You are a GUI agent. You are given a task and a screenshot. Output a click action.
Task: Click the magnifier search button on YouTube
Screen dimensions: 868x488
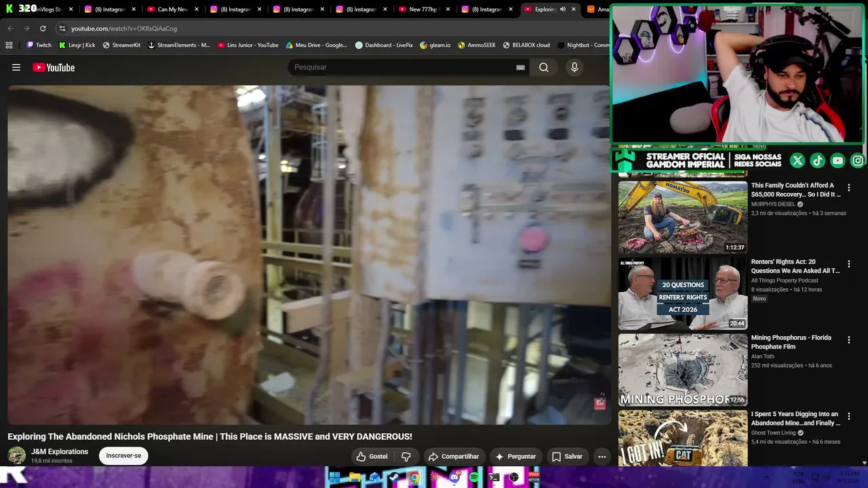(544, 67)
